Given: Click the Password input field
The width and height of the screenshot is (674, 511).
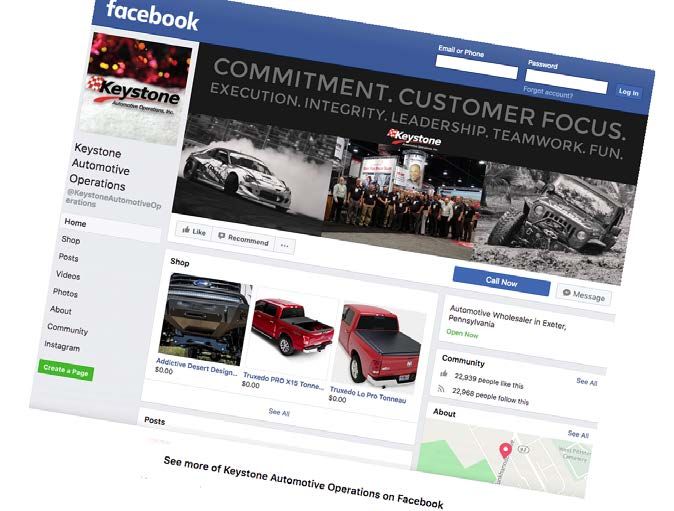Looking at the screenshot, I should [566, 82].
